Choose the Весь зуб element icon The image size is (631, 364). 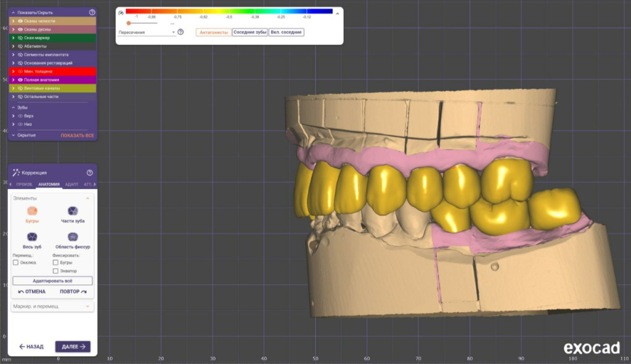pos(32,237)
